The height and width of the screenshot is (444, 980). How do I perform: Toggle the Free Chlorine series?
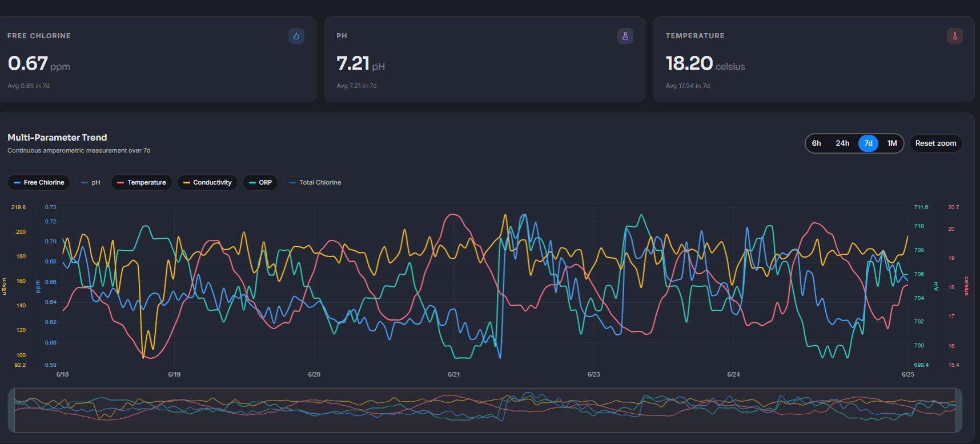click(39, 182)
